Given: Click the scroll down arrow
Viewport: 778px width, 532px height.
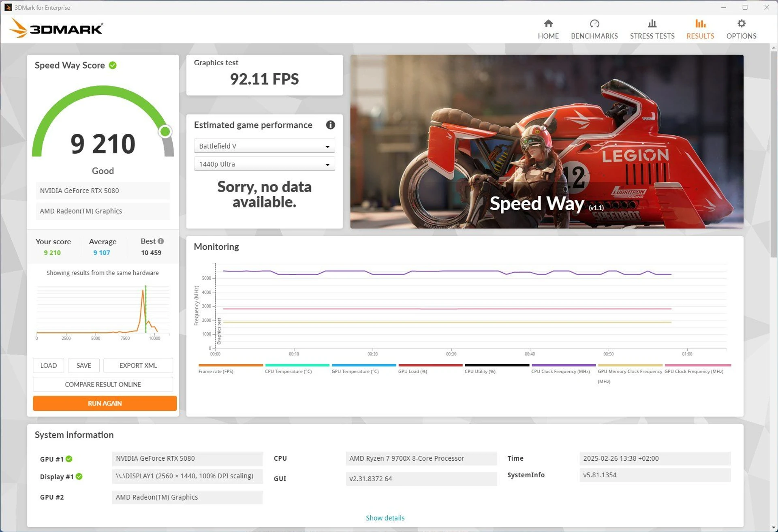Looking at the screenshot, I should click(774, 528).
